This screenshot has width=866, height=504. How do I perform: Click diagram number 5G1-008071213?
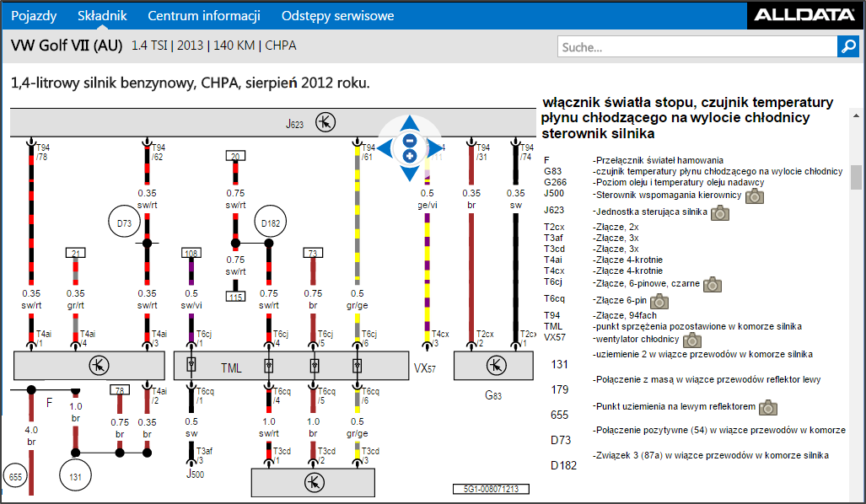491,489
